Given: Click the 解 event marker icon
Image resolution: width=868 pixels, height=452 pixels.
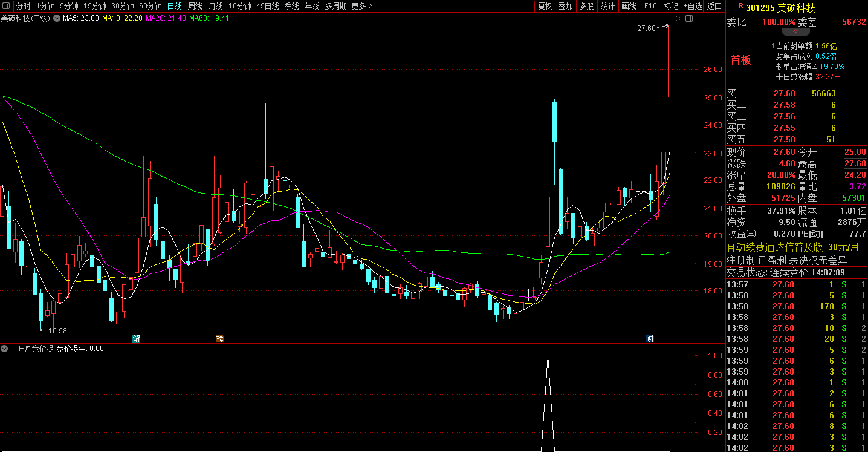Looking at the screenshot, I should [137, 338].
